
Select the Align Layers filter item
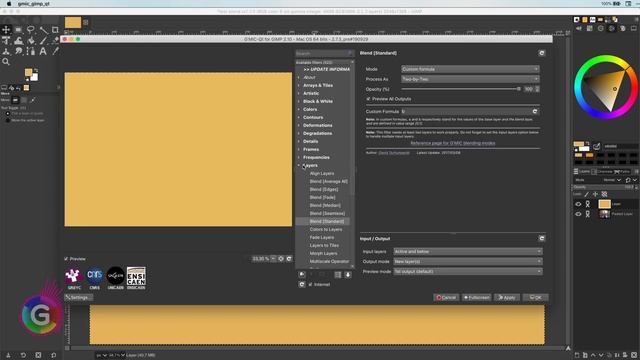322,173
